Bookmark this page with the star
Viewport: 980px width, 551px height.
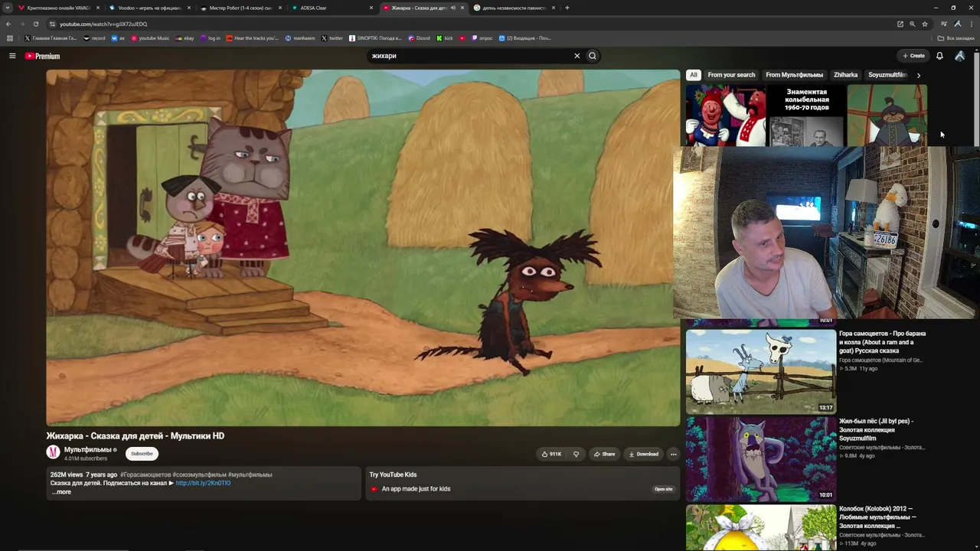pyautogui.click(x=925, y=24)
